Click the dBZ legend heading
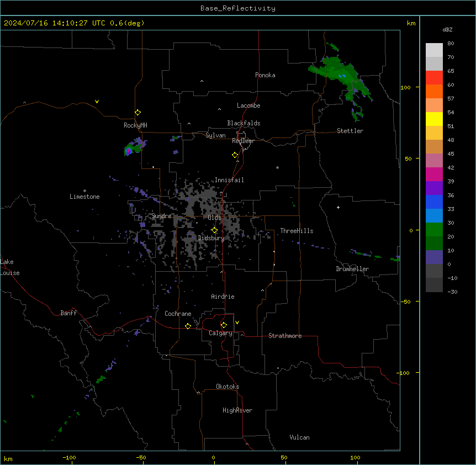Image resolution: width=476 pixels, height=465 pixels. 447,29
